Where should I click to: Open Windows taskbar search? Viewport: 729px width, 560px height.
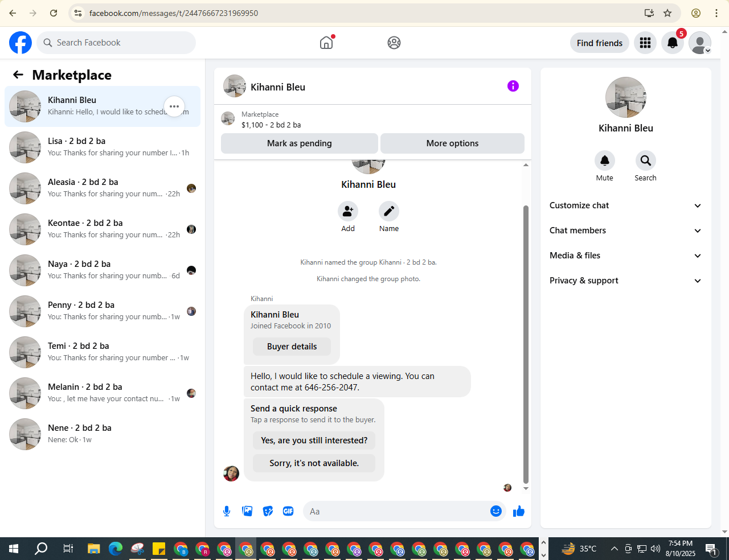[41, 549]
